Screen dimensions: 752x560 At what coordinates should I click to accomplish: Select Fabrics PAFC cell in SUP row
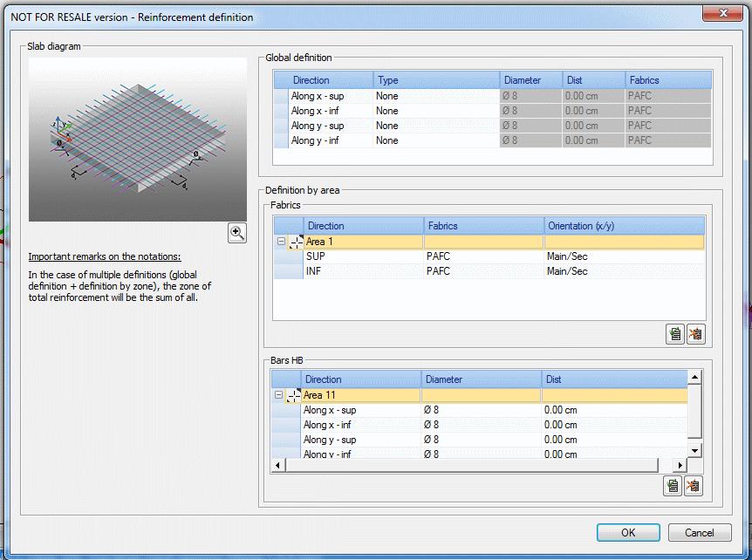click(x=484, y=256)
